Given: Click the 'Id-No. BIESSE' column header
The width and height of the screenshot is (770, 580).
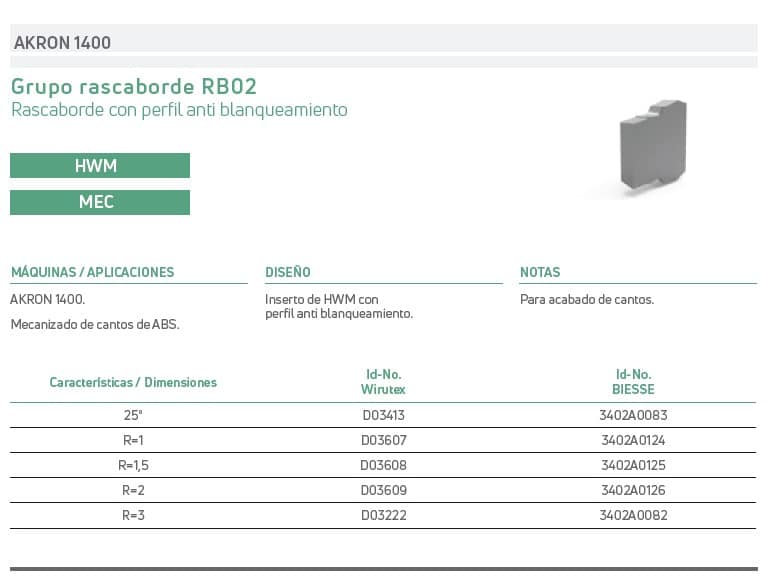Looking at the screenshot, I should [x=633, y=382].
